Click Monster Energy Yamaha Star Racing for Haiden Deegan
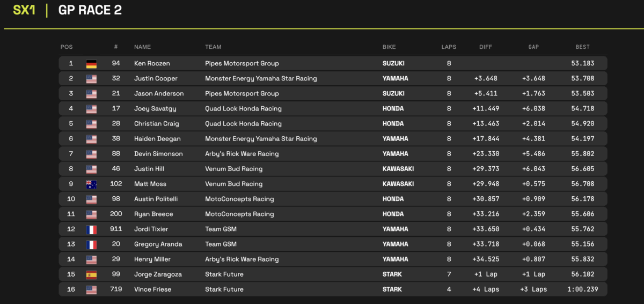The width and height of the screenshot is (644, 304). coord(261,138)
